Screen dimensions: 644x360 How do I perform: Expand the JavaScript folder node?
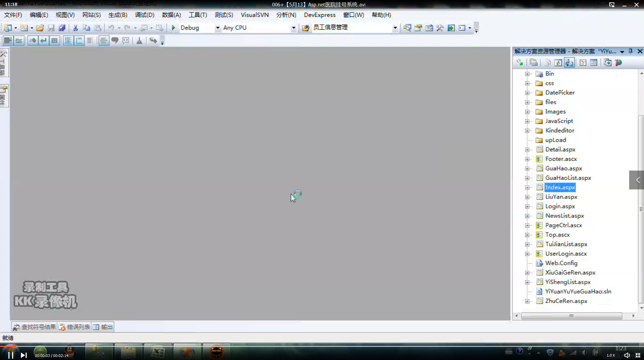(x=527, y=121)
